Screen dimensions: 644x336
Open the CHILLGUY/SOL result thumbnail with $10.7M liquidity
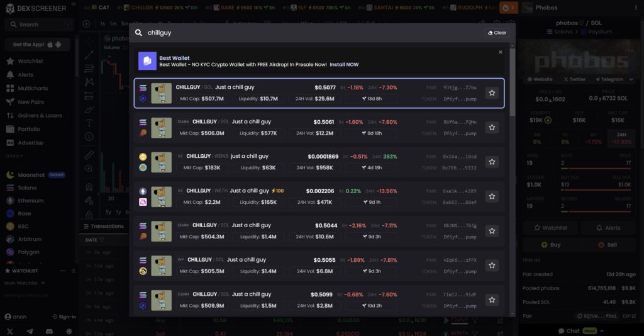(162, 93)
